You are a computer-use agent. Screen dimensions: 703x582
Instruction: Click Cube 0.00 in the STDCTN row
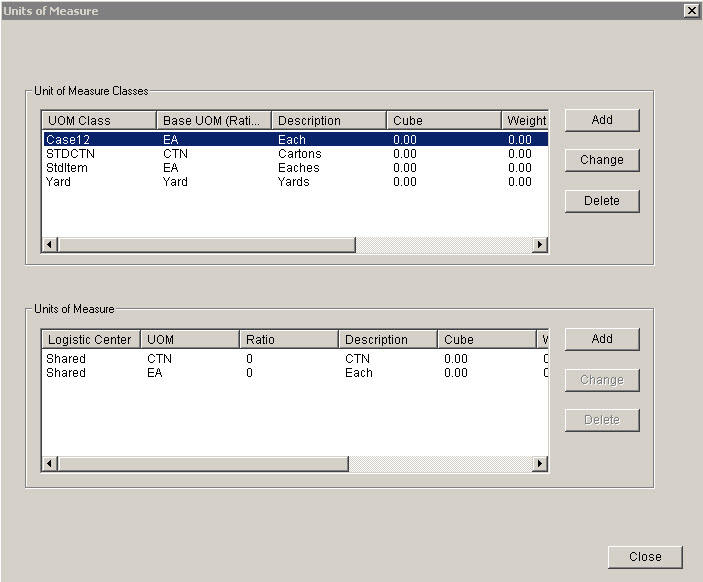pos(405,154)
